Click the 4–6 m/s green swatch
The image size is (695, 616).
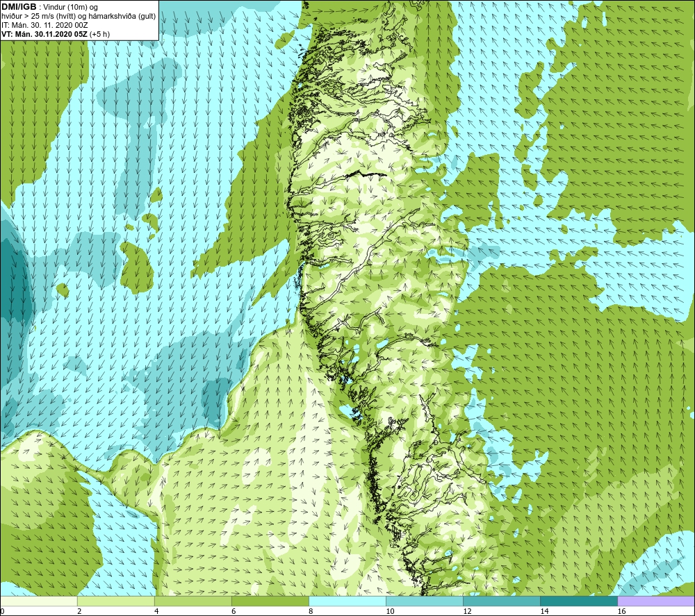pyautogui.click(x=193, y=601)
